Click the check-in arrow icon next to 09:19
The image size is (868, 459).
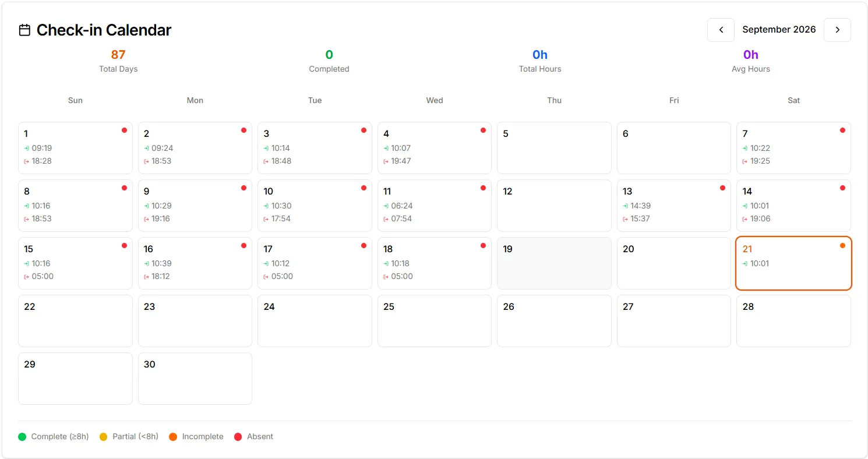click(x=27, y=149)
